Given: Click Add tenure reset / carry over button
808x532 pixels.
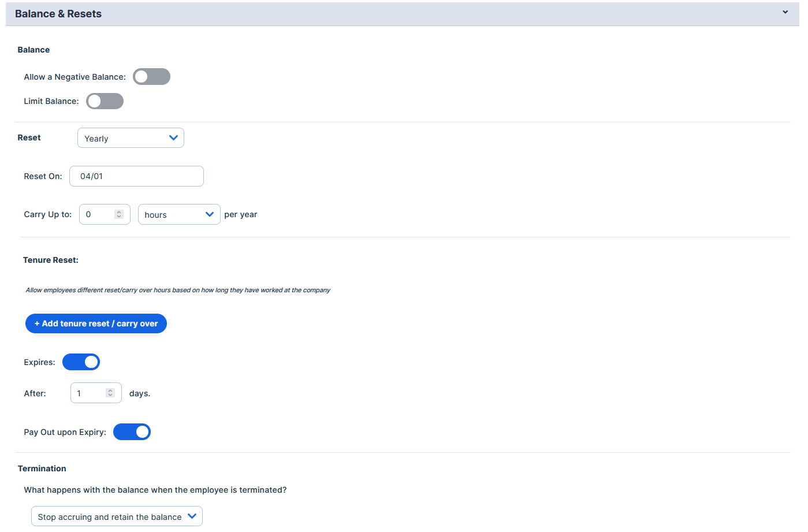Looking at the screenshot, I should pyautogui.click(x=96, y=323).
